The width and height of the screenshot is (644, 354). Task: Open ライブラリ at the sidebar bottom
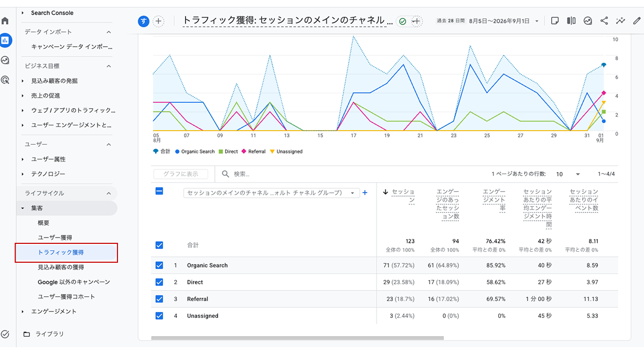[50, 334]
